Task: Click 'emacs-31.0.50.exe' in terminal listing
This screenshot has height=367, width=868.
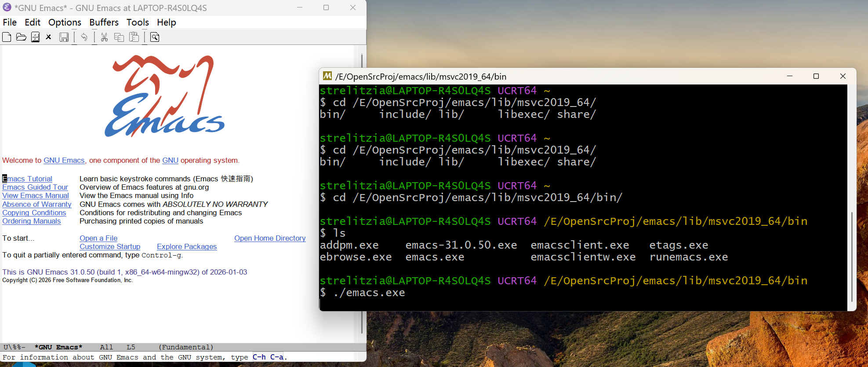Action: click(461, 245)
